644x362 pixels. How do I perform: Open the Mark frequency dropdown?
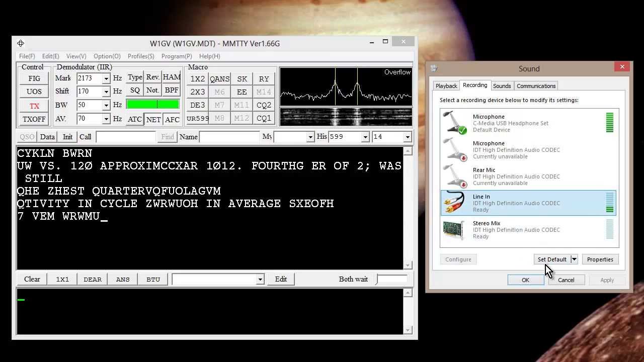tap(106, 78)
